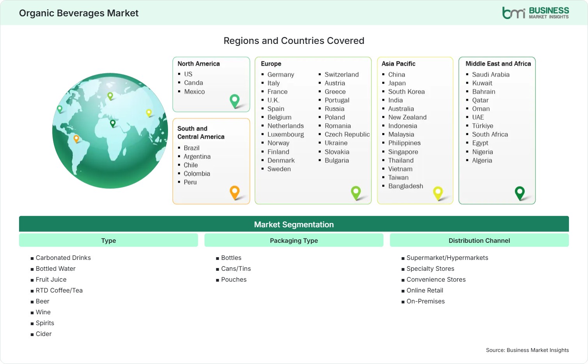Click 'Bangladesh' in Asia Pacific list
The width and height of the screenshot is (588, 364).
pos(406,186)
